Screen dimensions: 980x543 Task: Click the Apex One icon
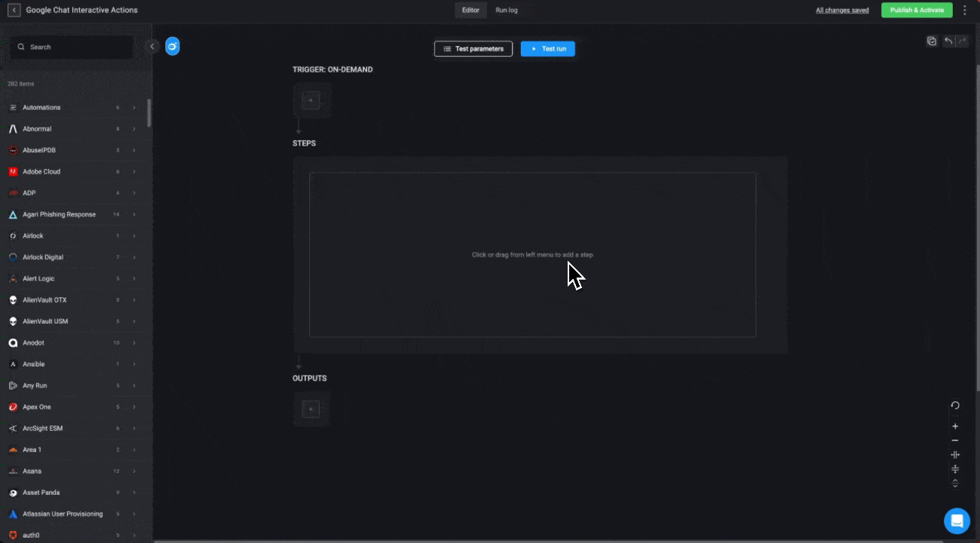click(x=13, y=406)
